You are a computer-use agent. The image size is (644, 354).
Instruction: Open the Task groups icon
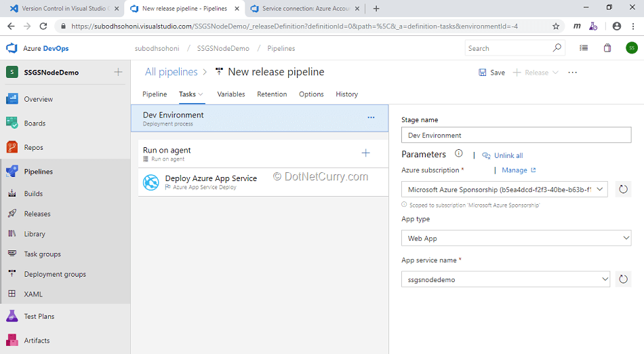(12, 254)
